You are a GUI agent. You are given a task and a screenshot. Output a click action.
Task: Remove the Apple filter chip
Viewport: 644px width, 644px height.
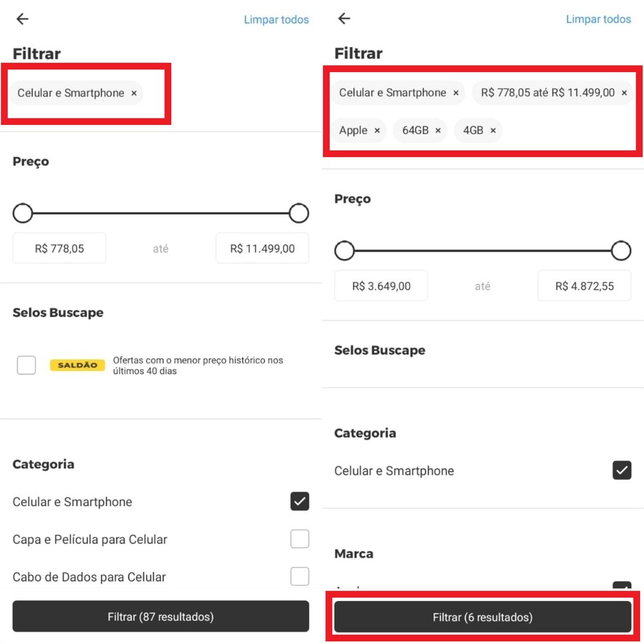tap(379, 130)
